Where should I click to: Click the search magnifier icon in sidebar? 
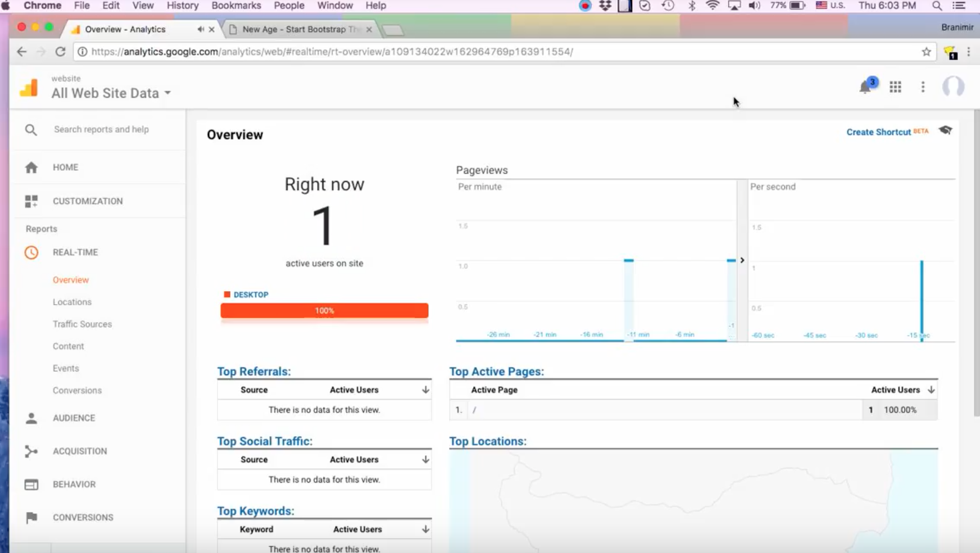tap(31, 130)
